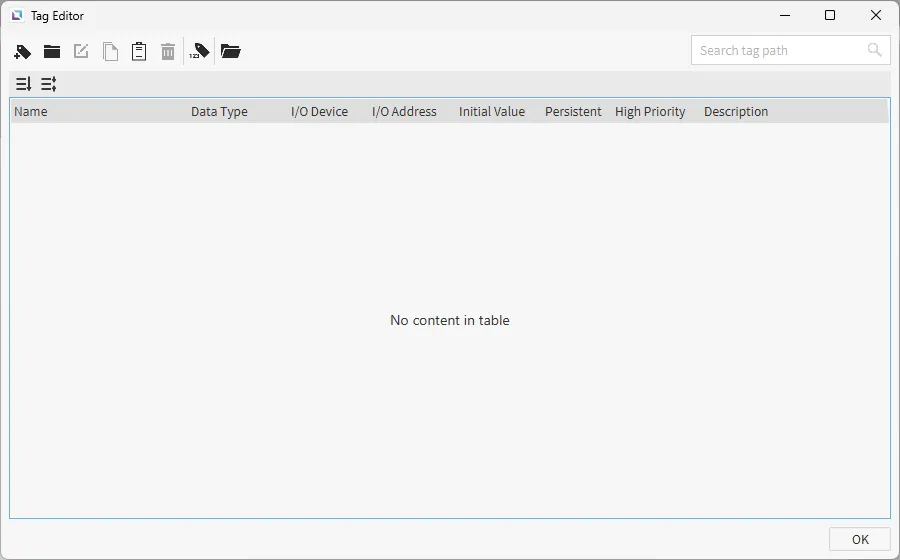
Task: Click the I/O Address column header
Action: [x=404, y=112]
